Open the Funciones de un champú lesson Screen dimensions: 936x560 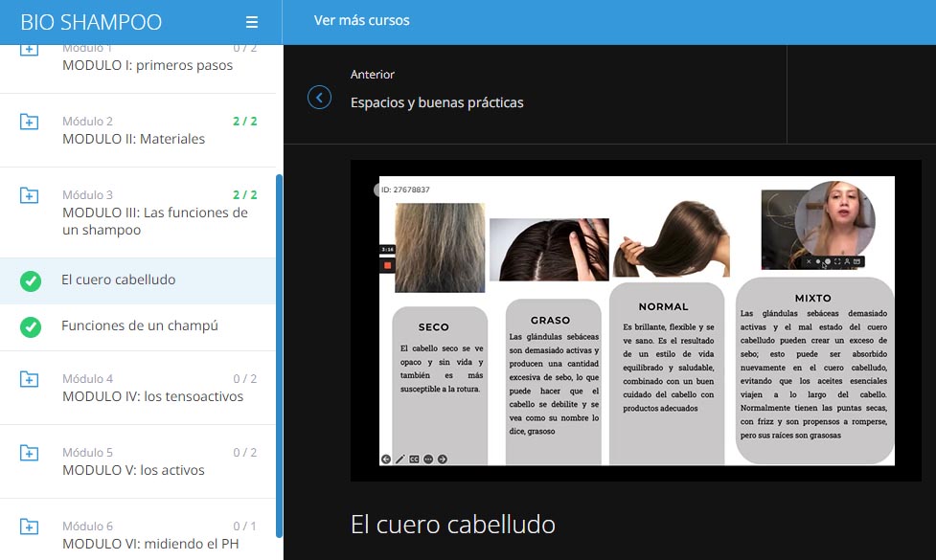click(140, 325)
